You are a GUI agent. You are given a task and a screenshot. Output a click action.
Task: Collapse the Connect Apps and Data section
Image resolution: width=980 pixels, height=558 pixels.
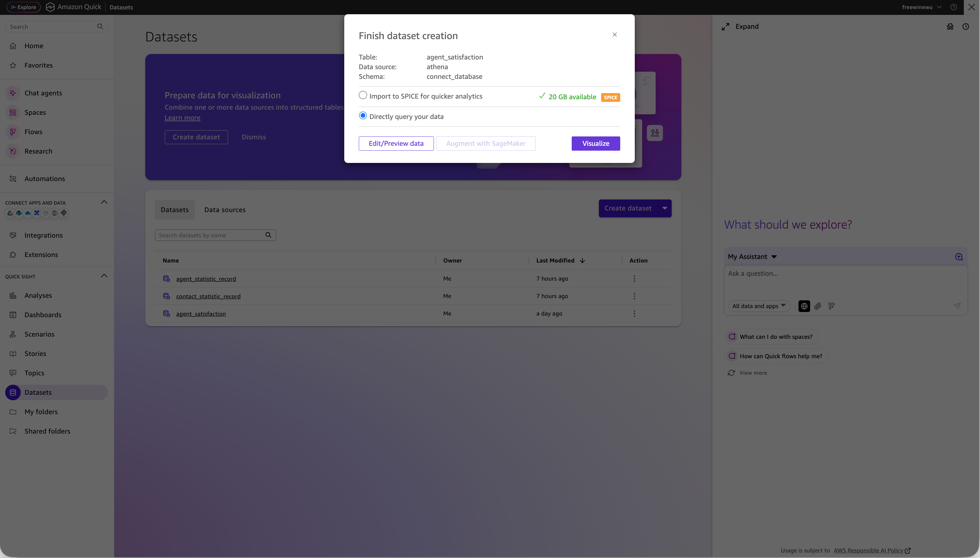[x=104, y=202]
